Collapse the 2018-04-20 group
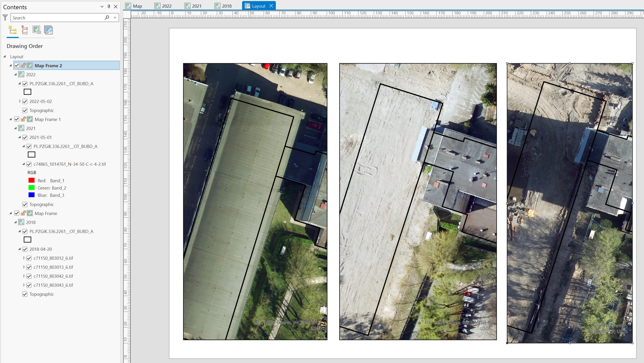Screen dimensions: 644x363 click(19, 249)
